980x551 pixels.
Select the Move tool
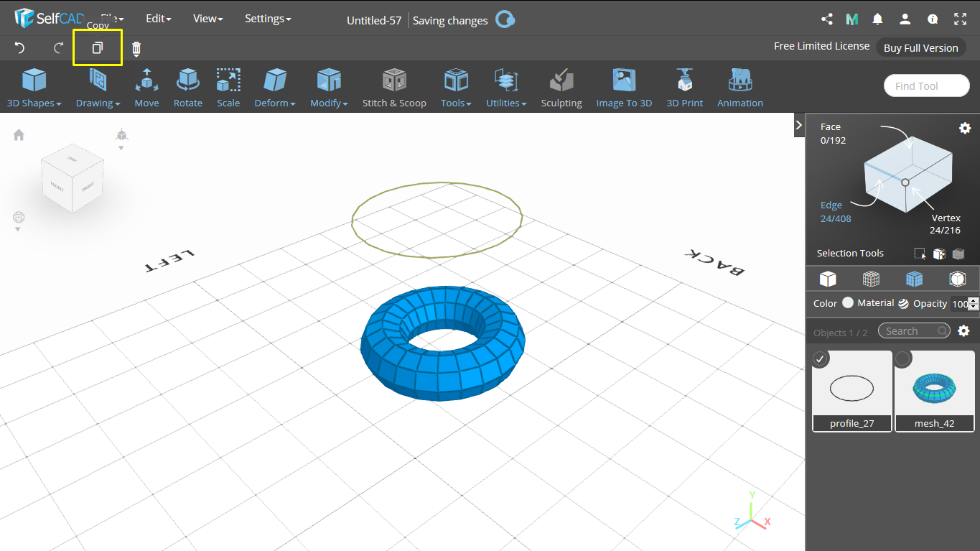click(x=146, y=86)
